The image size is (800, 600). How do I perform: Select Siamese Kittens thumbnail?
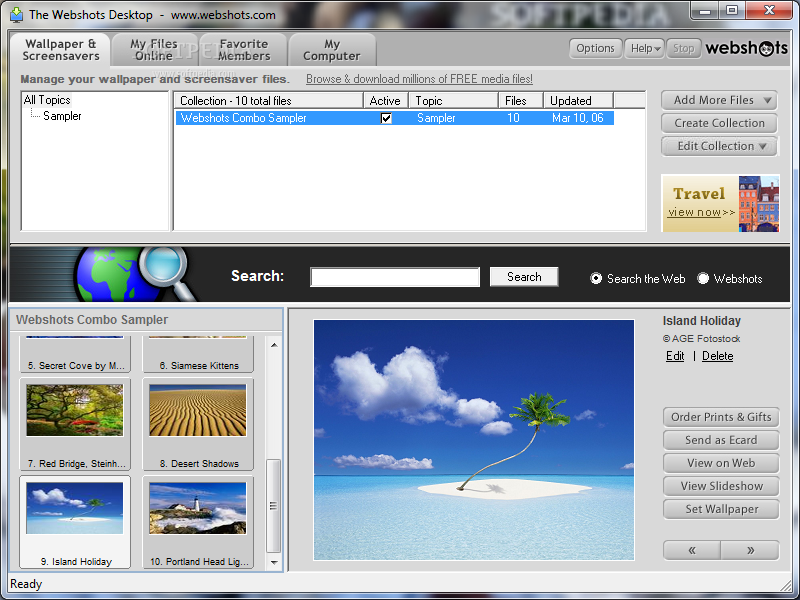pyautogui.click(x=198, y=354)
